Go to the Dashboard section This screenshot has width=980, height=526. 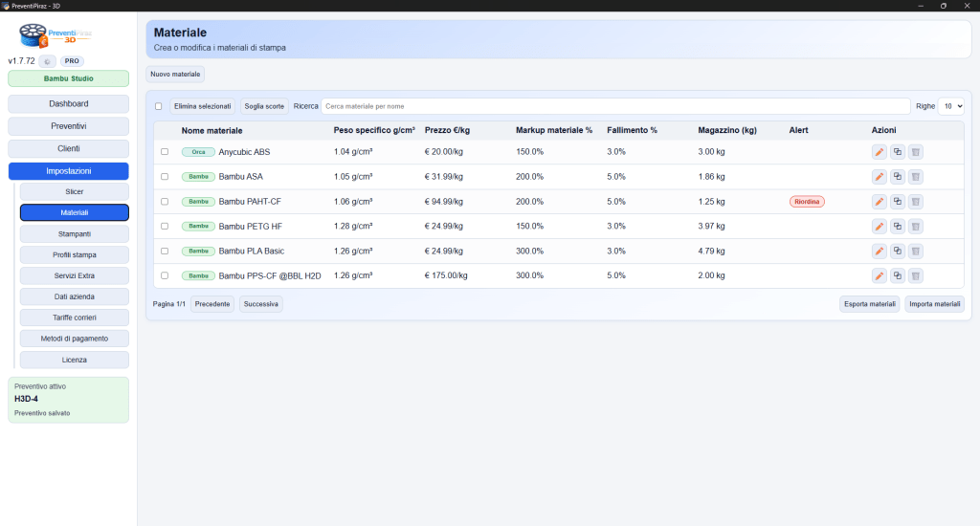point(68,103)
